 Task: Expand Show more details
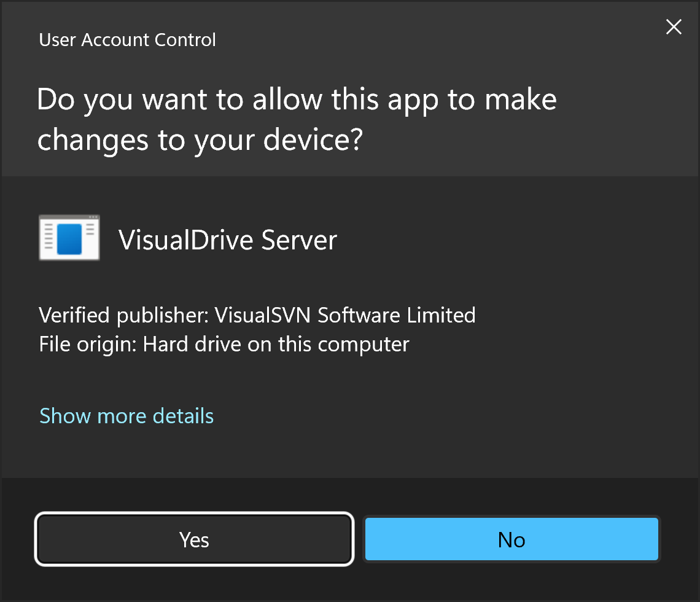tap(126, 416)
